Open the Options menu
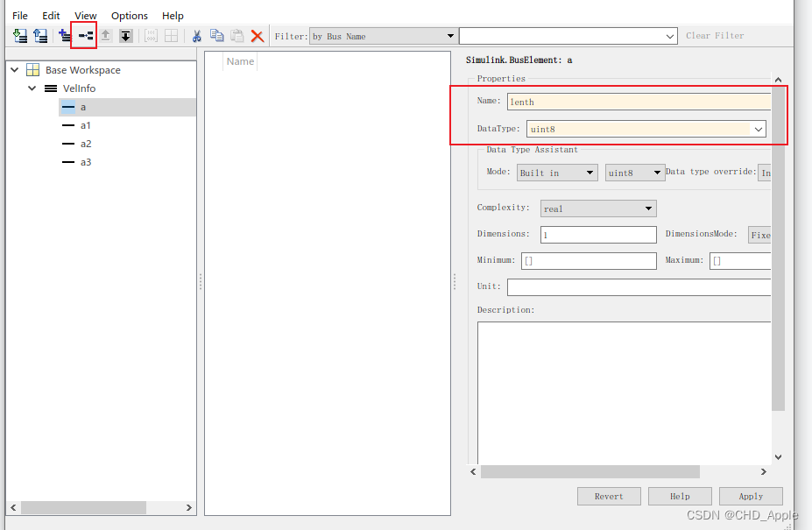The width and height of the screenshot is (812, 530). pos(129,15)
